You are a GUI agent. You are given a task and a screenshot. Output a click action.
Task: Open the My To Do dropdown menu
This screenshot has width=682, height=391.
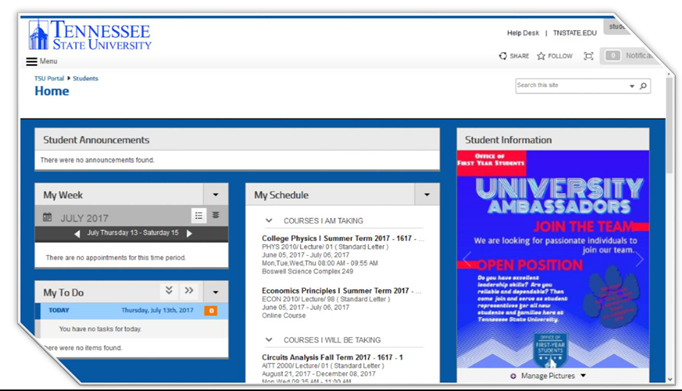pos(215,292)
